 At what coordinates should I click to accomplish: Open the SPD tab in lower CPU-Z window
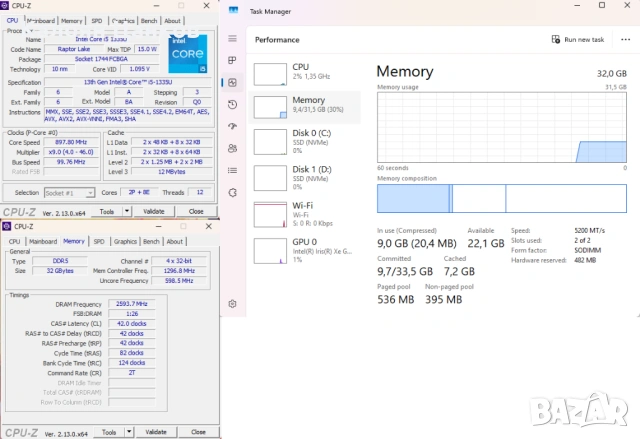click(x=98, y=241)
